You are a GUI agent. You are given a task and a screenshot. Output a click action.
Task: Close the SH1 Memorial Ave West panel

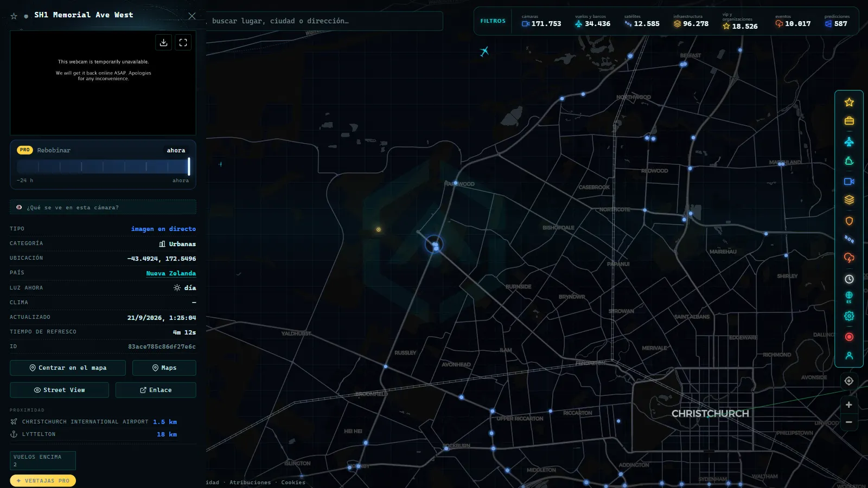pos(192,16)
